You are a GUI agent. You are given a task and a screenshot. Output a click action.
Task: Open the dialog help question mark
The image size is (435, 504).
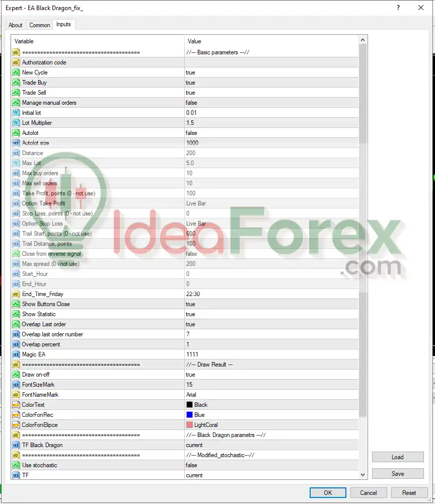(398, 8)
